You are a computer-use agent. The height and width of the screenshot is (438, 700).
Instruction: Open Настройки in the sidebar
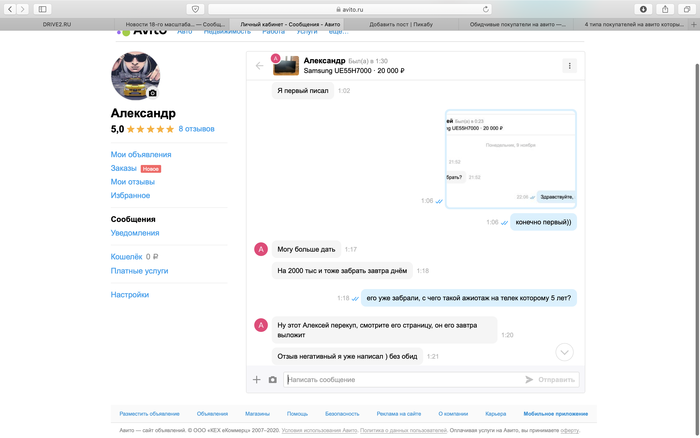tap(130, 295)
